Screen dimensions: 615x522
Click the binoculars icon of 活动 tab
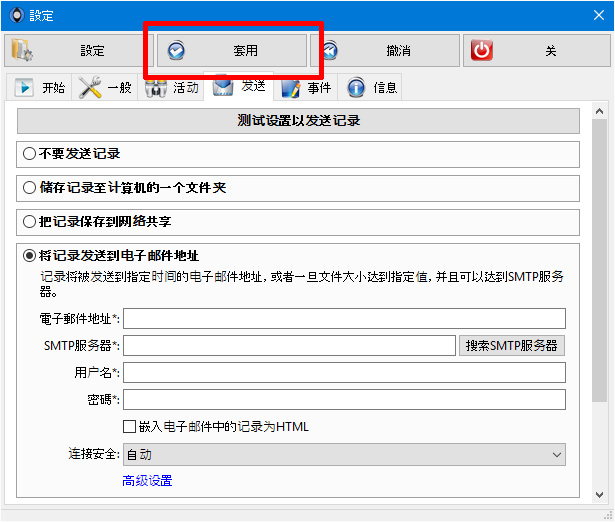pos(156,87)
